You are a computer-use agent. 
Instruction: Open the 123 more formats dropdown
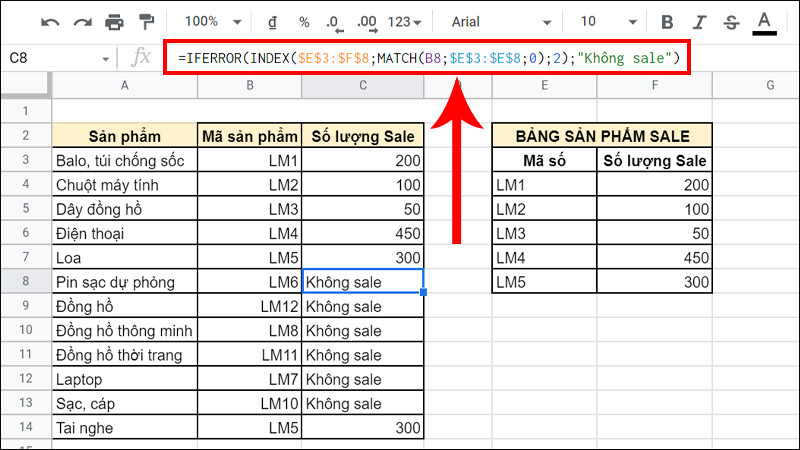[x=404, y=22]
